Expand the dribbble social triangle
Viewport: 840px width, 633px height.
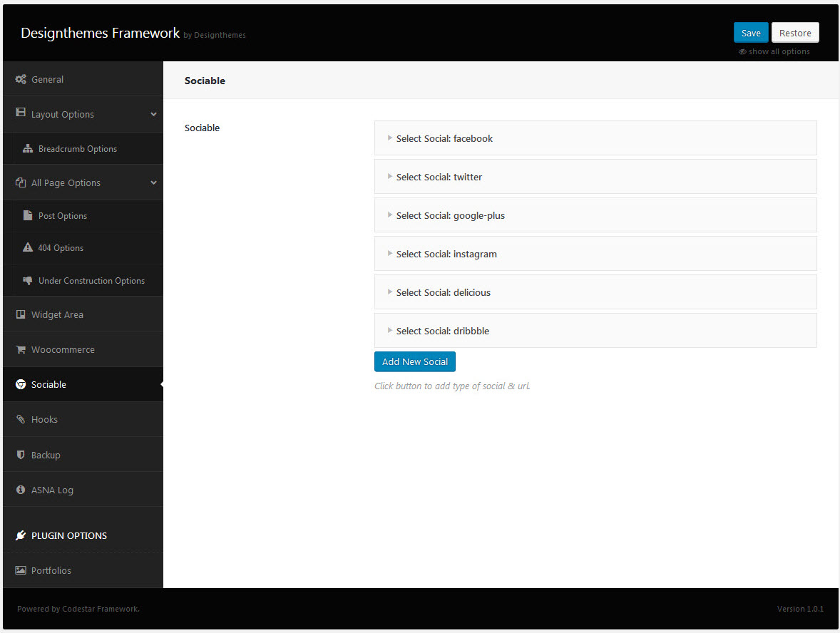click(390, 331)
